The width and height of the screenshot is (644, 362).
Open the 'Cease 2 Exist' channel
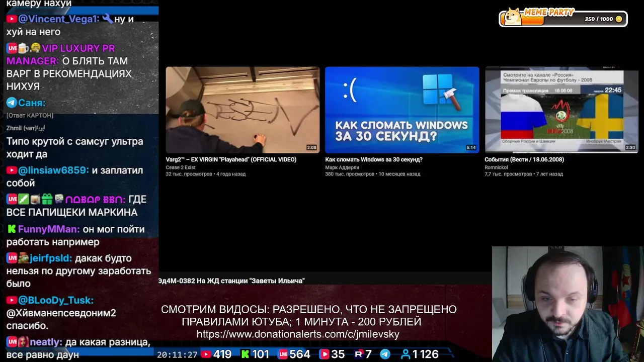[x=181, y=167]
